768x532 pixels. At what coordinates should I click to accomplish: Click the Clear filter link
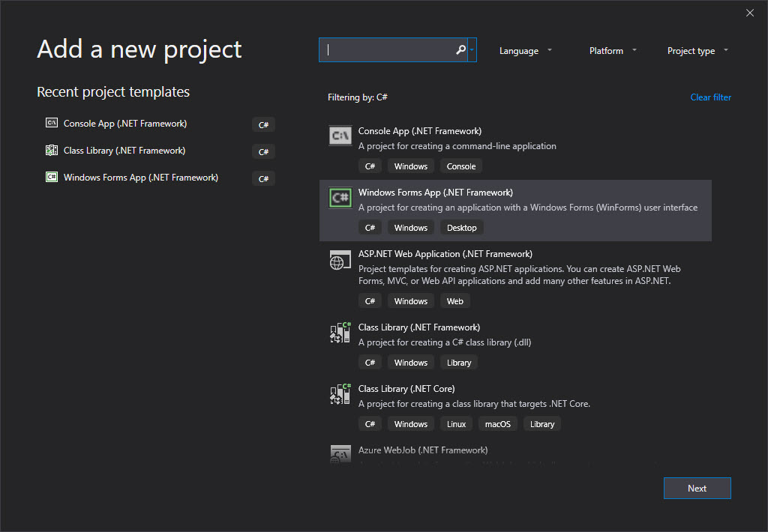tap(710, 97)
